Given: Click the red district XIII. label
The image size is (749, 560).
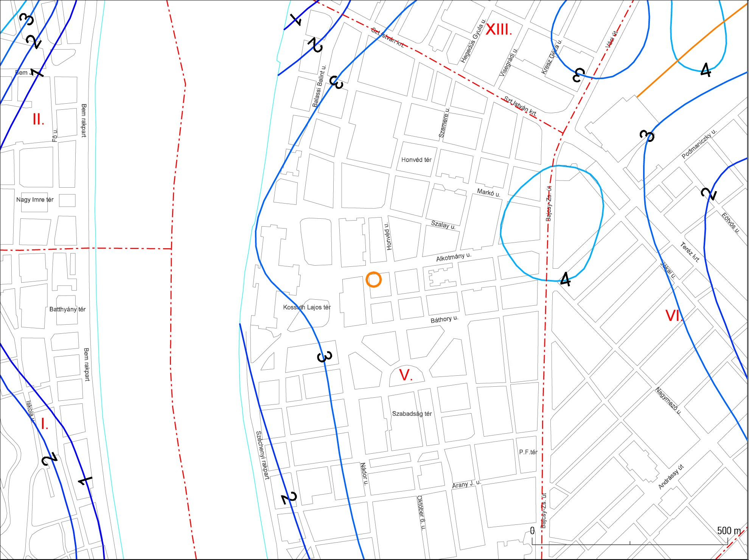Looking at the screenshot, I should click(x=499, y=29).
